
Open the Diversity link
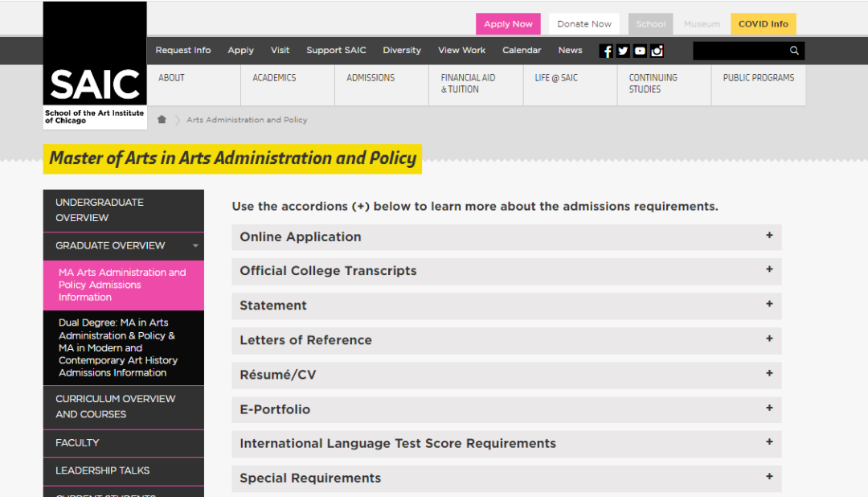[402, 50]
